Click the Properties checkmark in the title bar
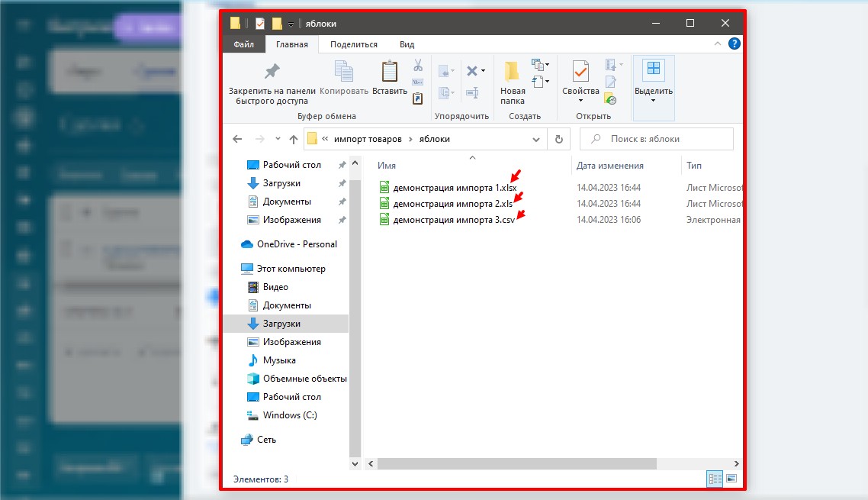Image resolution: width=868 pixels, height=500 pixels. (259, 23)
